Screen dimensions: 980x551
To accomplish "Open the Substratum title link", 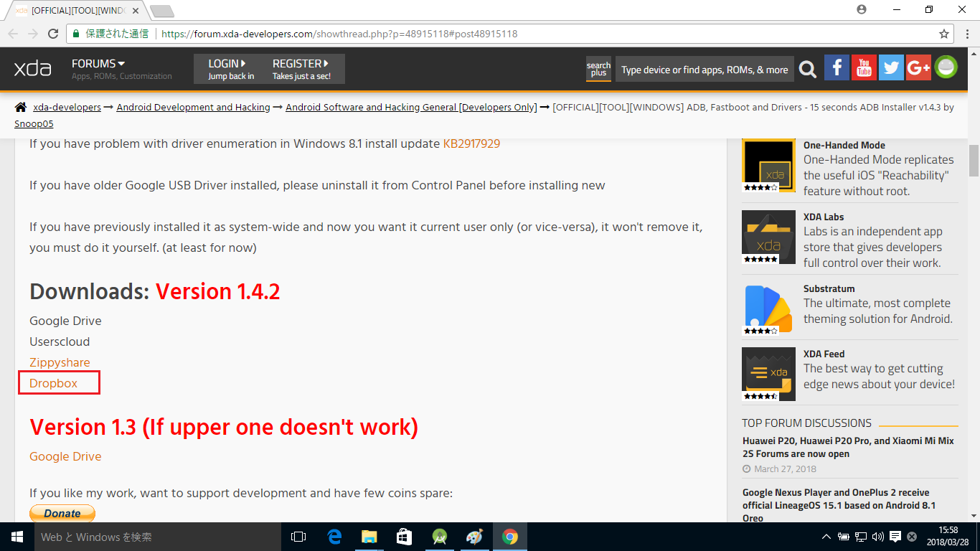I will coord(829,288).
